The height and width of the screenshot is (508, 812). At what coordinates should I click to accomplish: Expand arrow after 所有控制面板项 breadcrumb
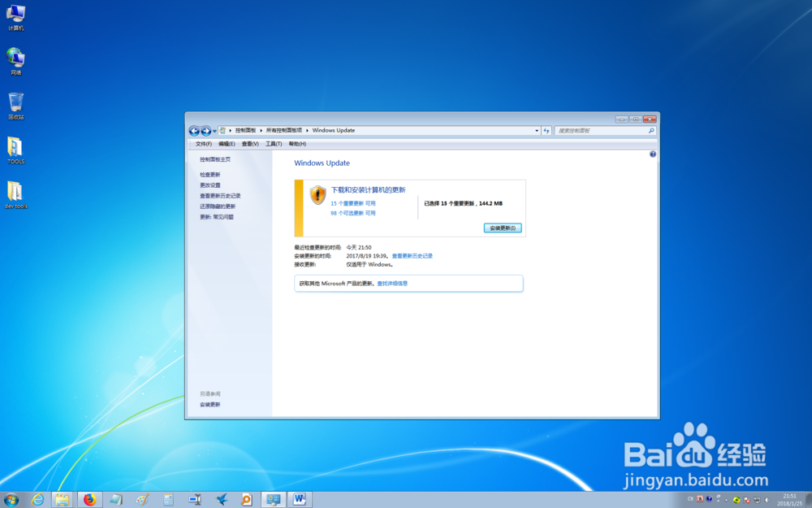coord(307,131)
